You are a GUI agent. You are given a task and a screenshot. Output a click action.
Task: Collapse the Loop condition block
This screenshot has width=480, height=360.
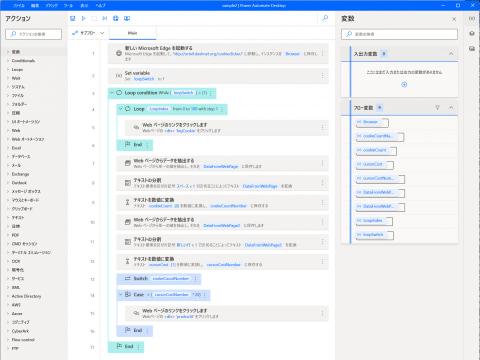point(112,93)
